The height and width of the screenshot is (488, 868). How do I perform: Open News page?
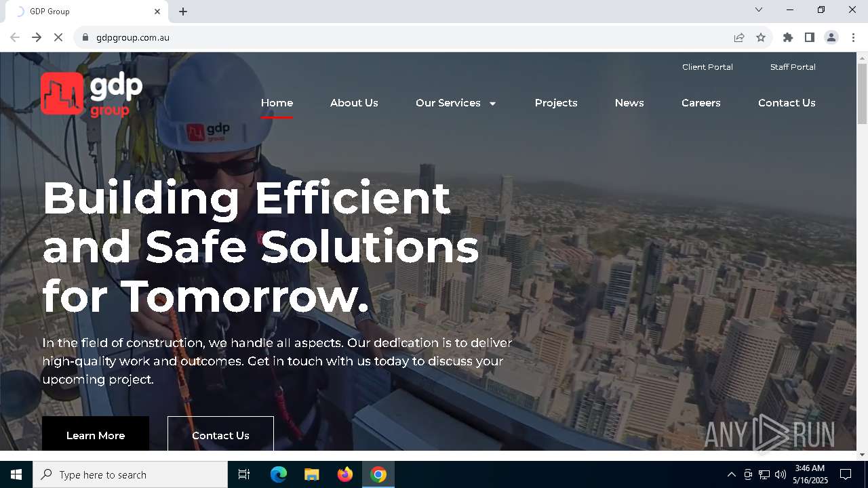click(629, 103)
